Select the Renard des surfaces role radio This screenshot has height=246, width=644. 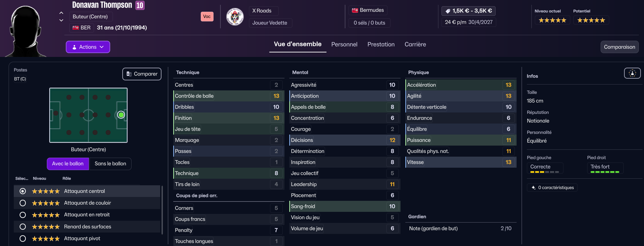23,227
